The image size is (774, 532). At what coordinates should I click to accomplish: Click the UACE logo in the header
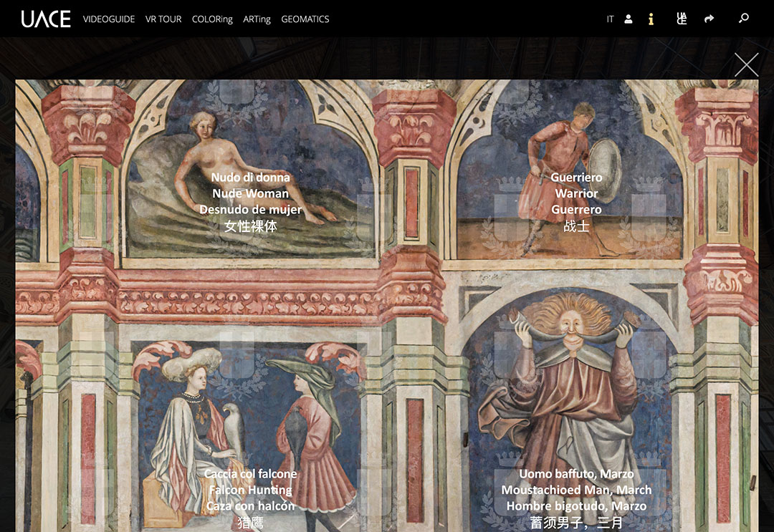46,19
